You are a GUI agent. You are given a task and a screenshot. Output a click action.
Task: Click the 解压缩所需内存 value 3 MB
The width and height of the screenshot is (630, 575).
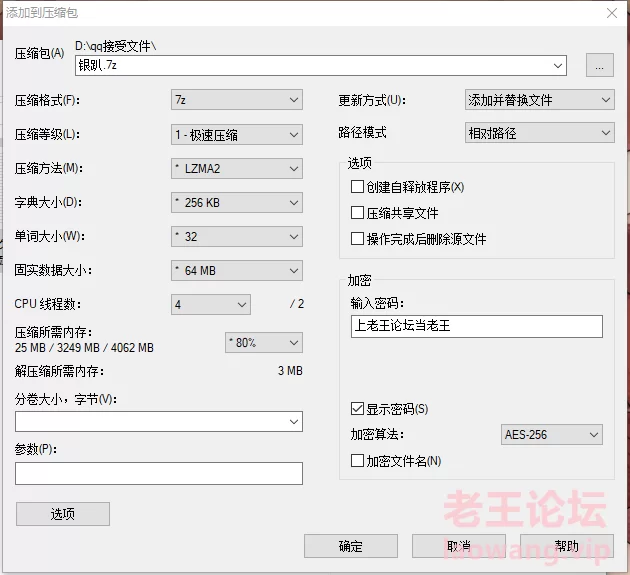[x=290, y=370]
